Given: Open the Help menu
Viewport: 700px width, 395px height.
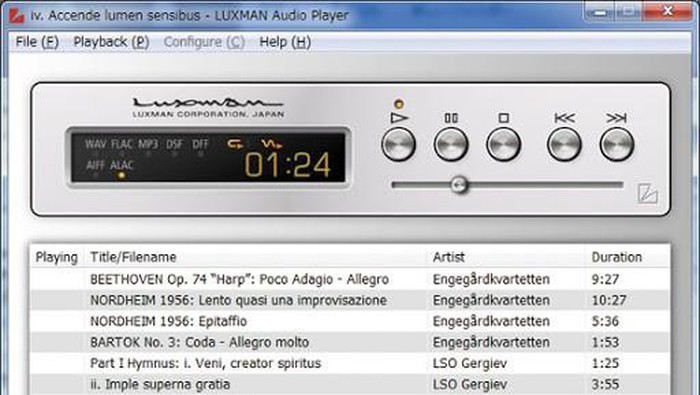Looking at the screenshot, I should [285, 42].
